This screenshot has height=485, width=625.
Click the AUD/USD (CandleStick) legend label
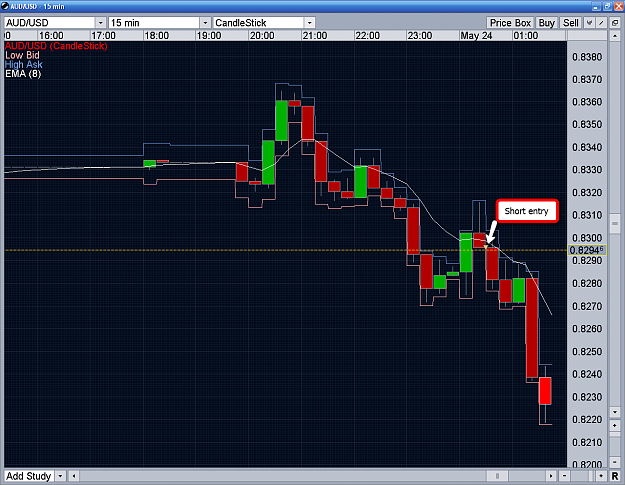coord(56,46)
